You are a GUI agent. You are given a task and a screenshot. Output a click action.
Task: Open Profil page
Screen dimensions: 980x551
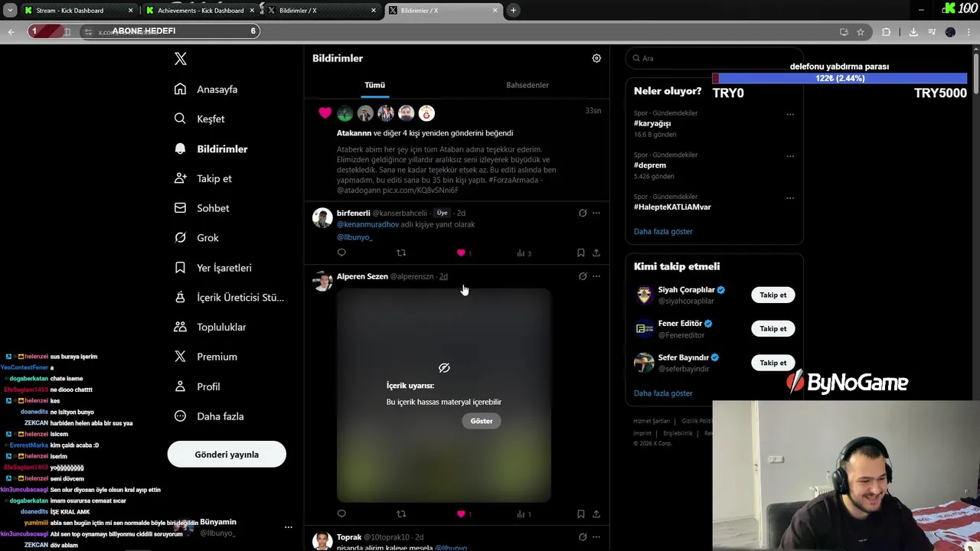click(198, 386)
